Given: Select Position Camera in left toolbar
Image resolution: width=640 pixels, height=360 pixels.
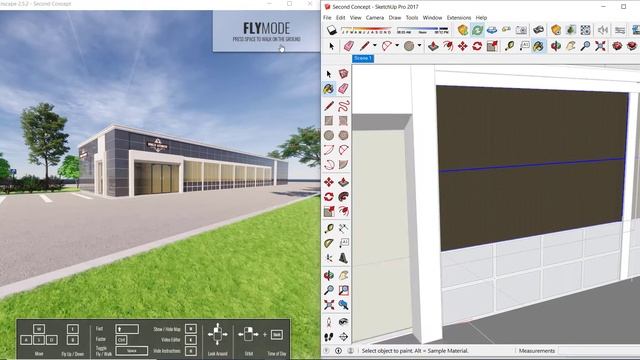Looking at the screenshot, I should [329, 322].
